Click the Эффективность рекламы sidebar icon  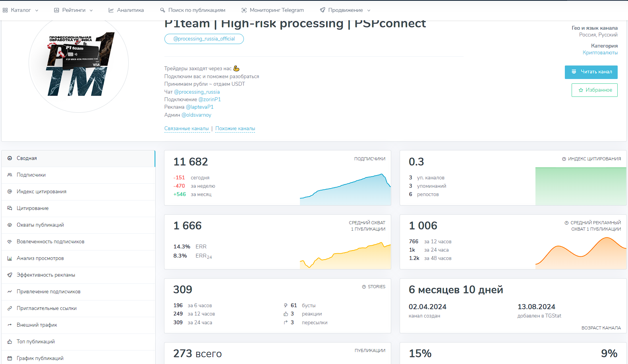(10, 275)
